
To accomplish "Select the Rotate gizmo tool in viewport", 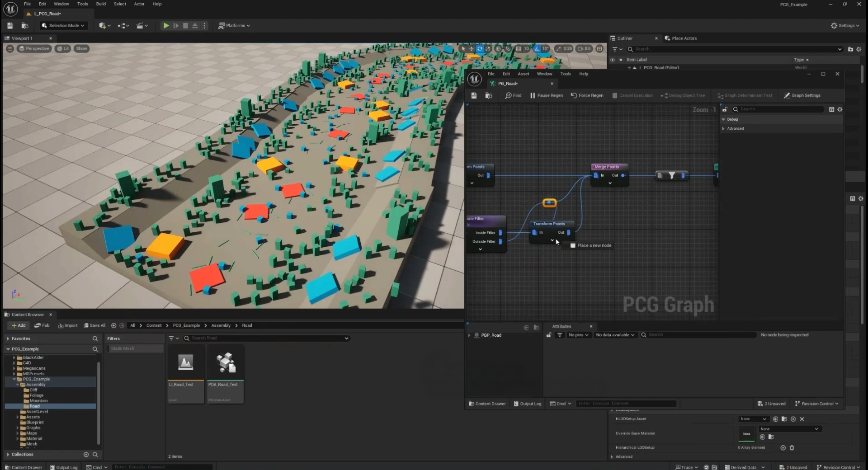I will (480, 48).
